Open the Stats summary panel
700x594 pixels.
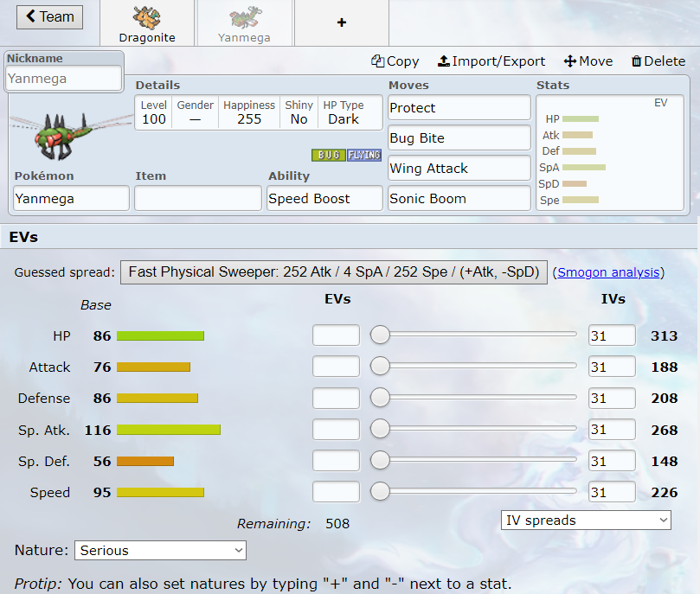(610, 152)
